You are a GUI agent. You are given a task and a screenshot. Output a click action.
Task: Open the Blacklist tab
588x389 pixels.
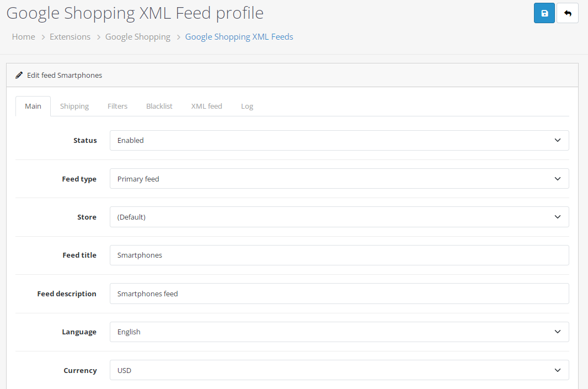click(x=159, y=106)
